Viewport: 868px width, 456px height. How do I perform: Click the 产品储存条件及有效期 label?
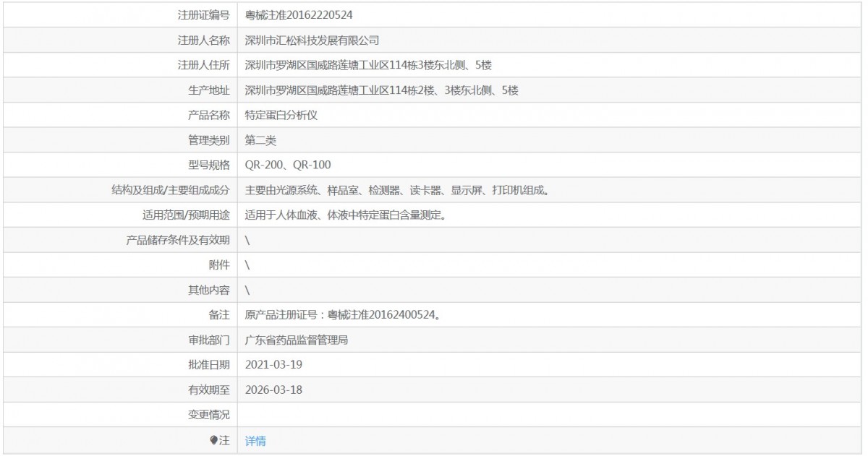click(x=178, y=241)
